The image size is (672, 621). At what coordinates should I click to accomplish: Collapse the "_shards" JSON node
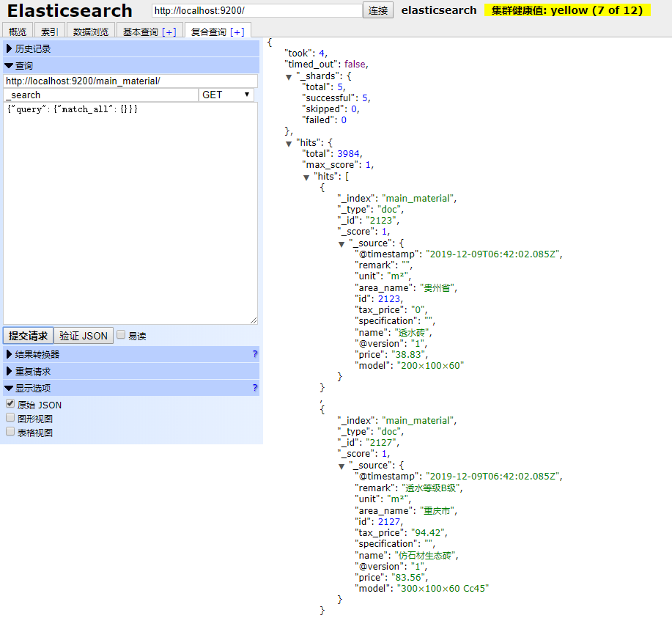[289, 77]
